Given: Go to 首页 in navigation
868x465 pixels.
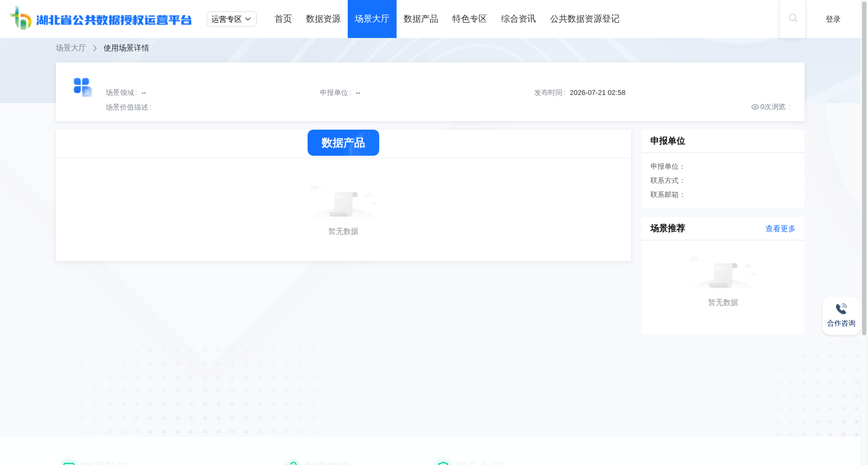Looking at the screenshot, I should click(283, 19).
